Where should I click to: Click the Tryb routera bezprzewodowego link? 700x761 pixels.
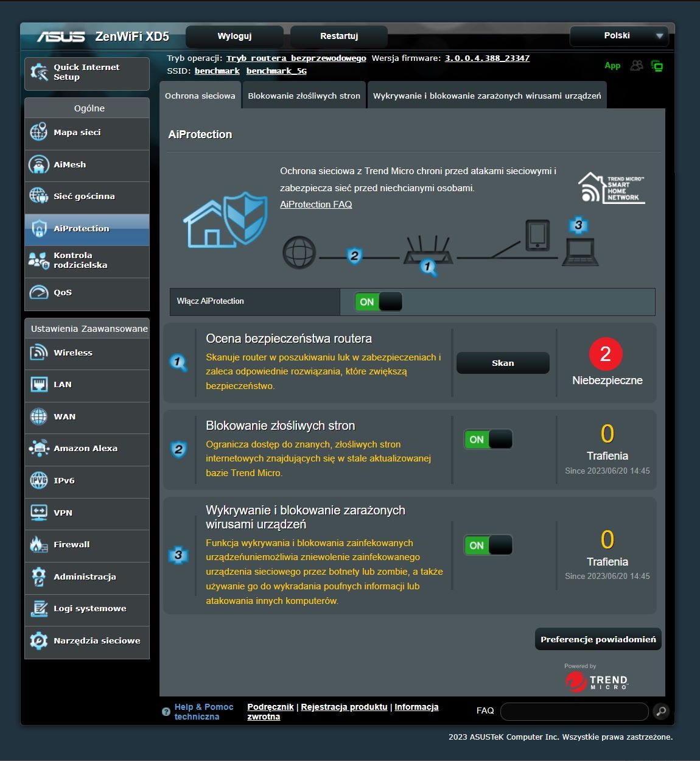coord(296,58)
